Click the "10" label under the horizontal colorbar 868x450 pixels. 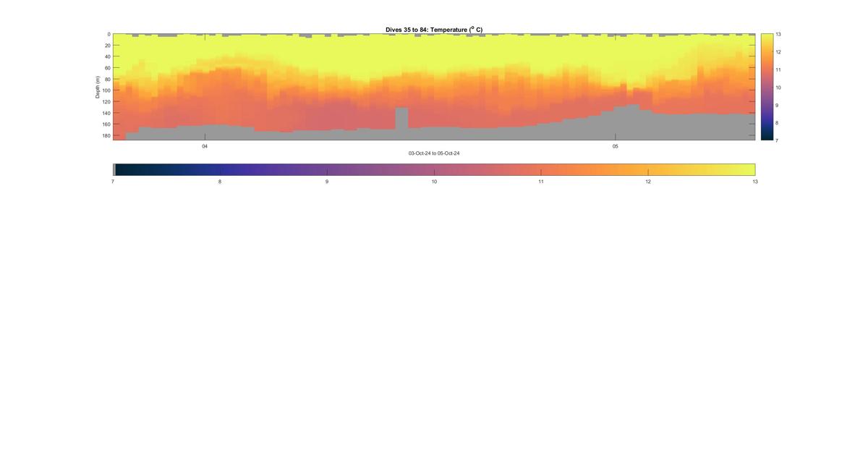pyautogui.click(x=434, y=182)
